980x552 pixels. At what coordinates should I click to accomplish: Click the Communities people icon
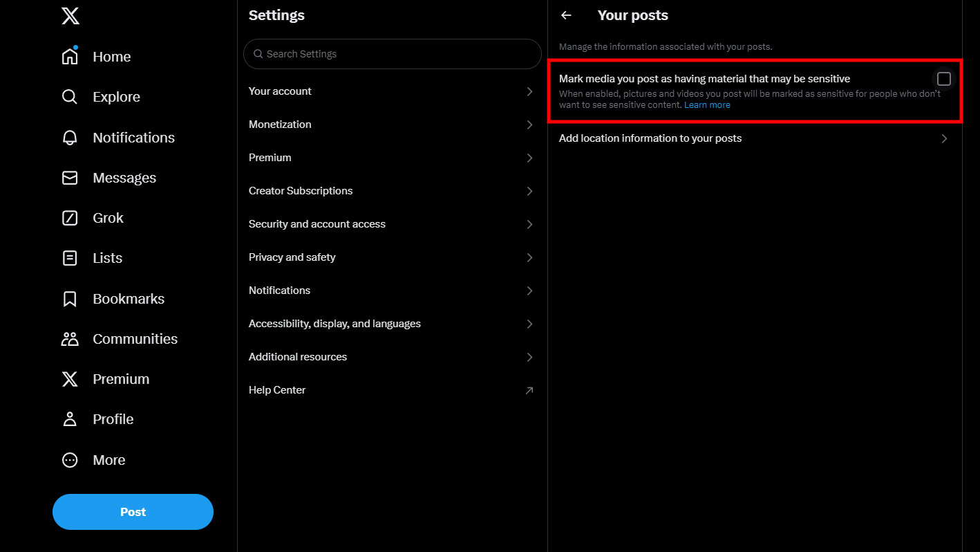pyautogui.click(x=70, y=339)
